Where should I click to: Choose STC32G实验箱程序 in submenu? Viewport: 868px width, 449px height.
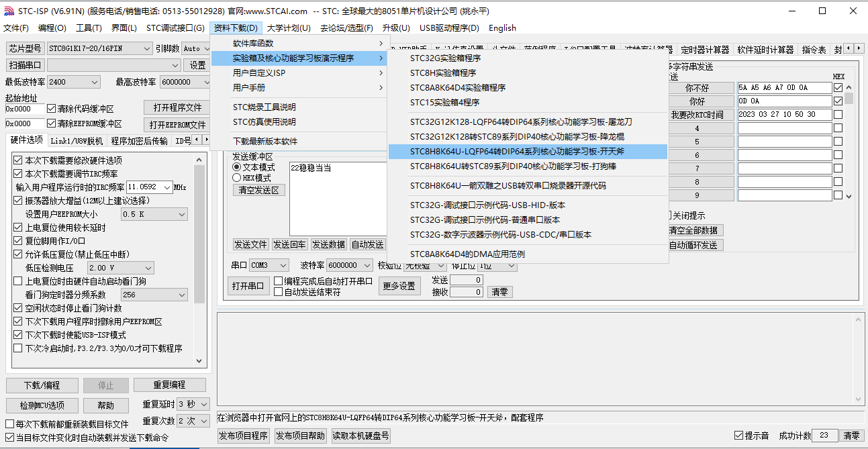click(x=528, y=58)
